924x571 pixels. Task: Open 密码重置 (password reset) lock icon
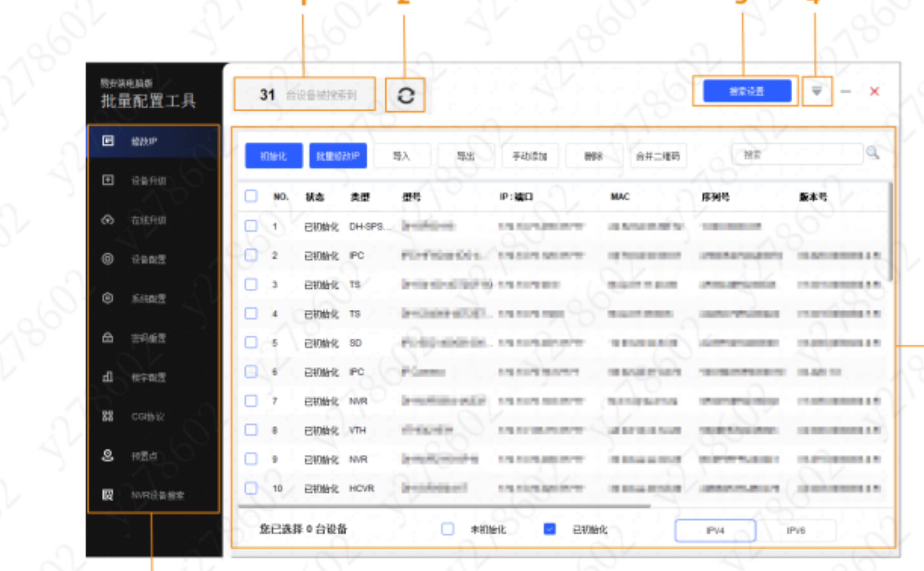coord(108,338)
